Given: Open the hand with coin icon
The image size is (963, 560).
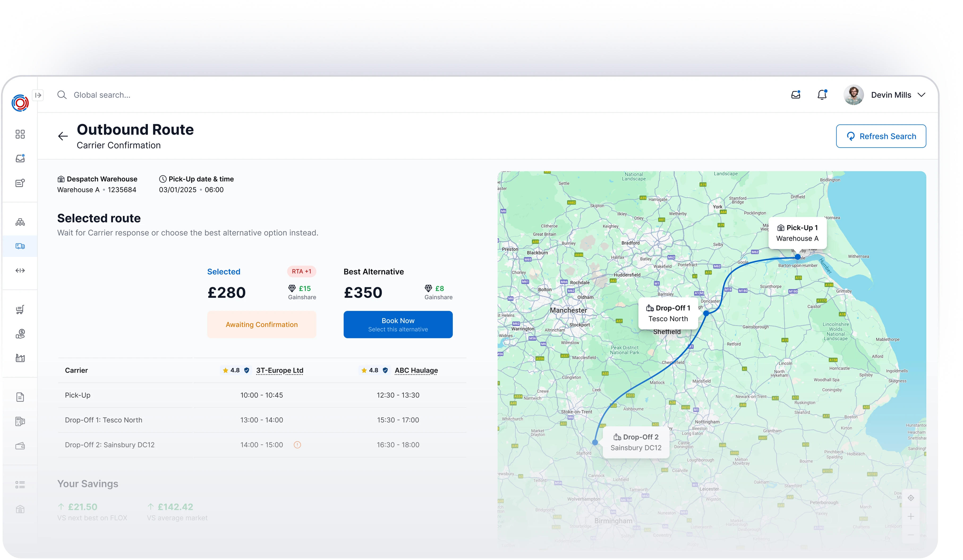Looking at the screenshot, I should point(20,334).
